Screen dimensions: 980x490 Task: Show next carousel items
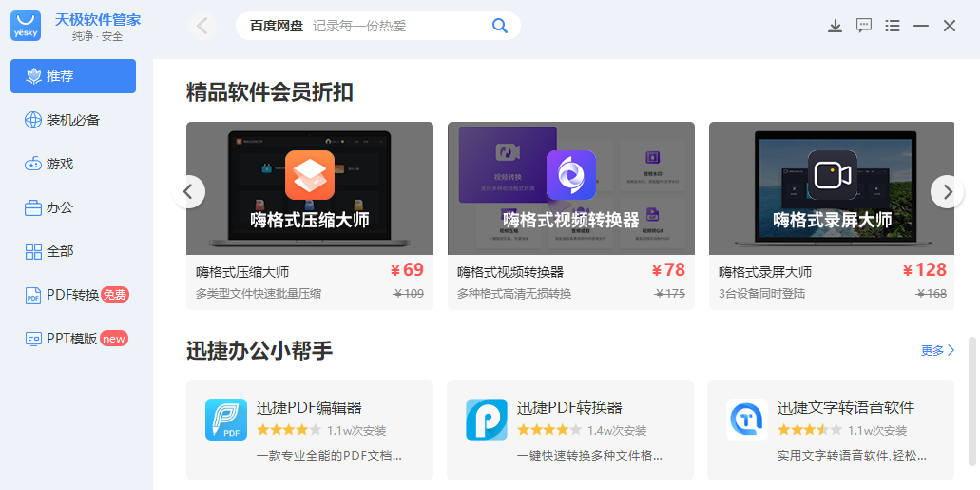pos(947,191)
